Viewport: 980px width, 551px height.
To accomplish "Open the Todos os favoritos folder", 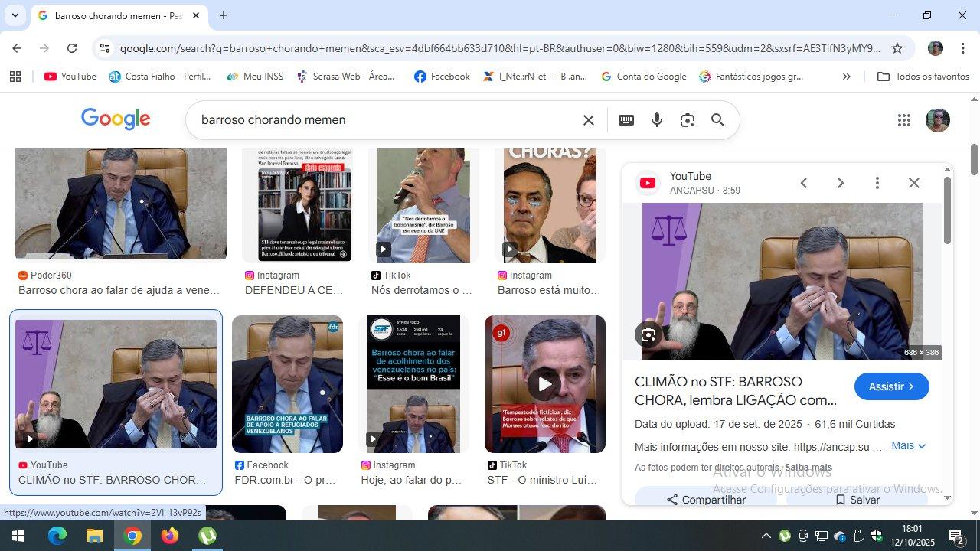I will coord(923,77).
